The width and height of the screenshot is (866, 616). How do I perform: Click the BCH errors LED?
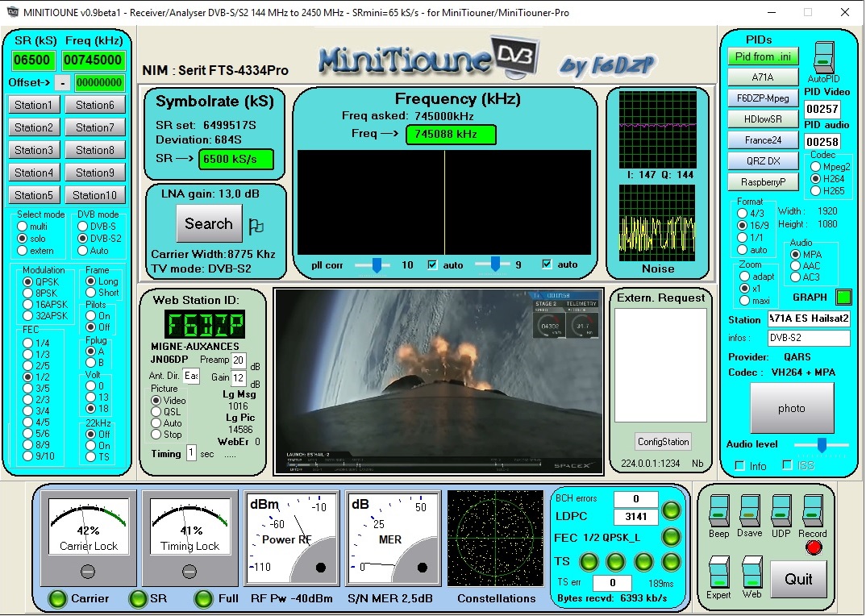coord(671,510)
